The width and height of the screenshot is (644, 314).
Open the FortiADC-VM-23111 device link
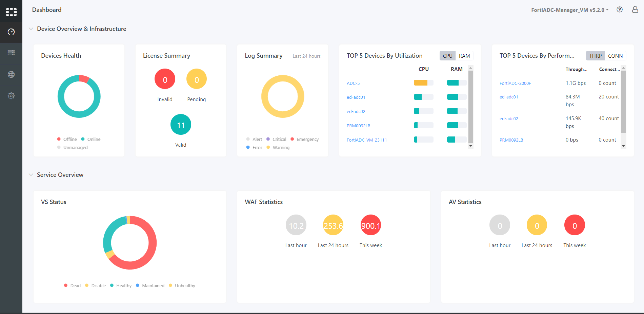click(x=367, y=140)
